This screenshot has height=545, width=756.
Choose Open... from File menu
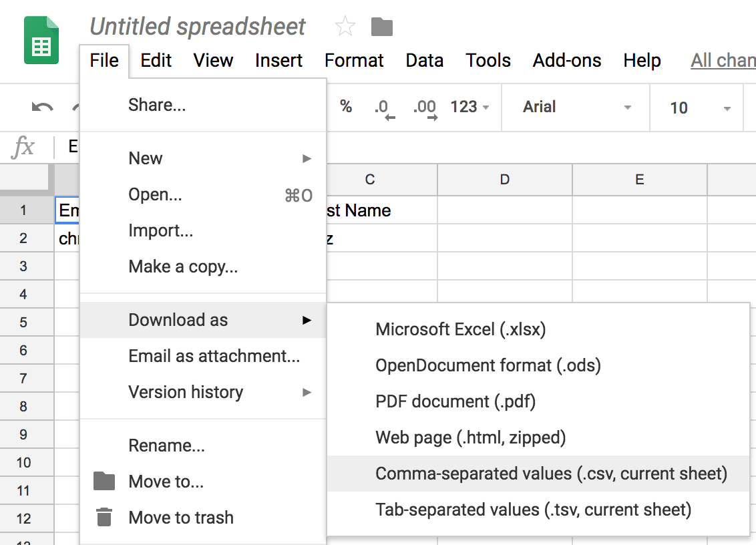coord(203,194)
